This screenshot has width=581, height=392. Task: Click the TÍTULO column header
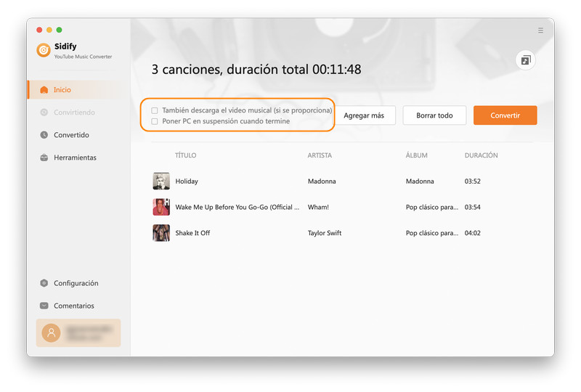click(x=186, y=155)
